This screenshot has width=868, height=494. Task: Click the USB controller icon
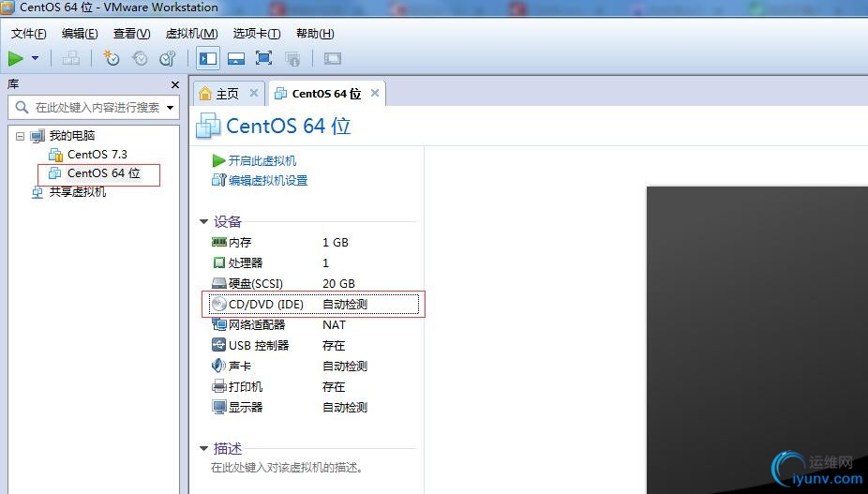219,345
